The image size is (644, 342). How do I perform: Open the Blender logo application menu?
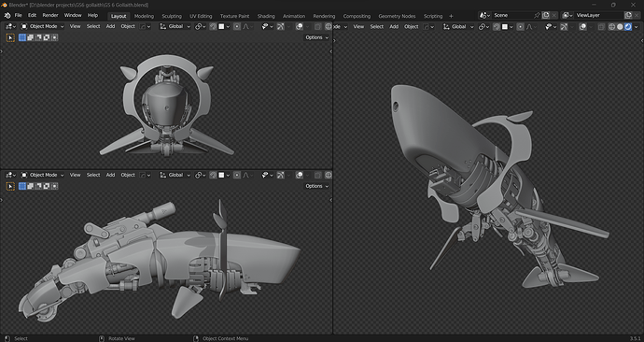click(7, 15)
